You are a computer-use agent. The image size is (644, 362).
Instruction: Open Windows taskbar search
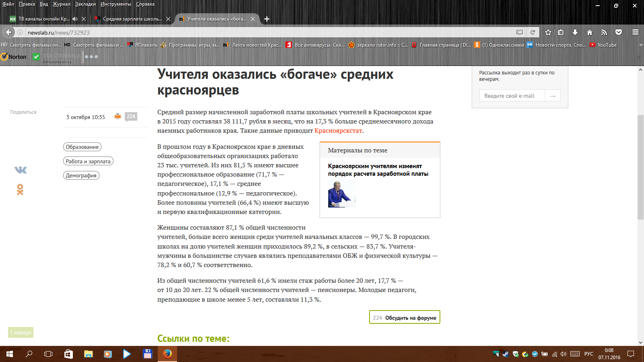click(x=29, y=354)
